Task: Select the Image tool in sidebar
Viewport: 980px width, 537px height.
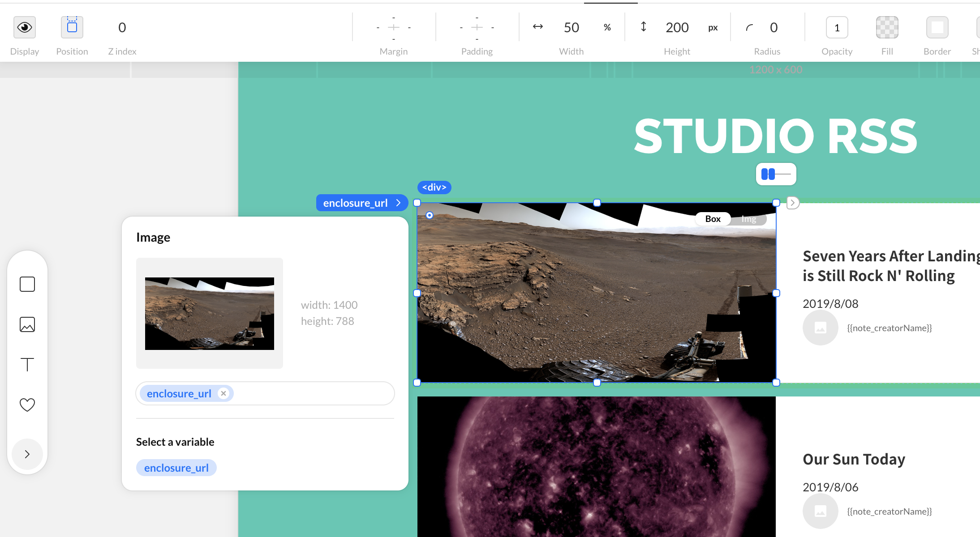Action: point(27,324)
